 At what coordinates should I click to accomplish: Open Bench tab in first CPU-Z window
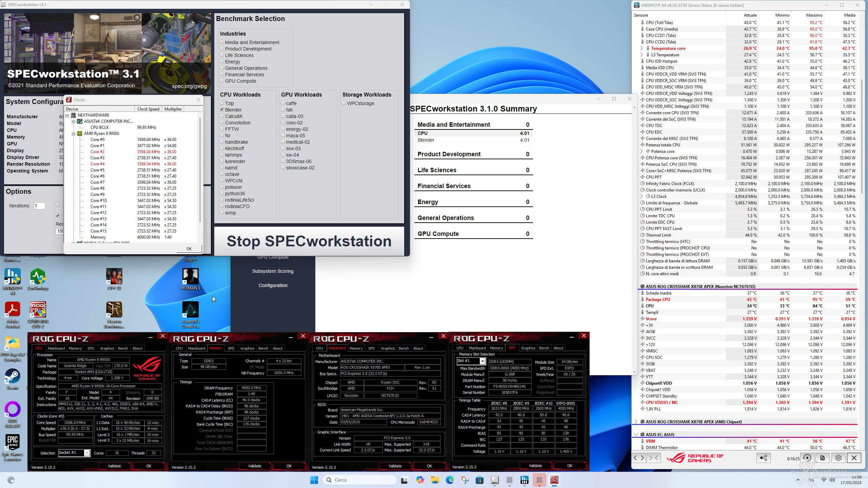coord(123,348)
